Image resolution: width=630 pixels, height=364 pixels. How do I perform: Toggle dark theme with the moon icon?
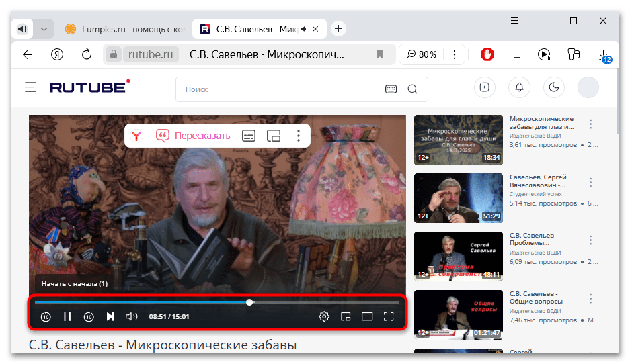coord(554,87)
